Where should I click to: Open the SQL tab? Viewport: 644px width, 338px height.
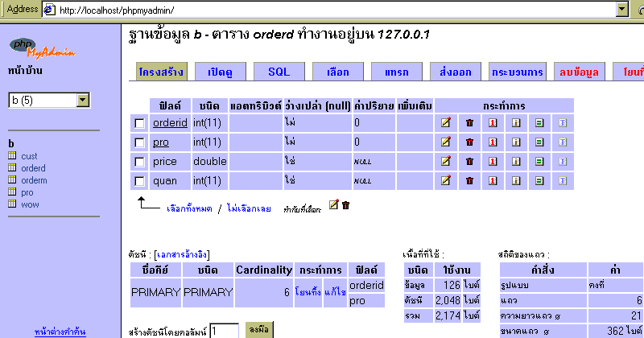(x=279, y=72)
